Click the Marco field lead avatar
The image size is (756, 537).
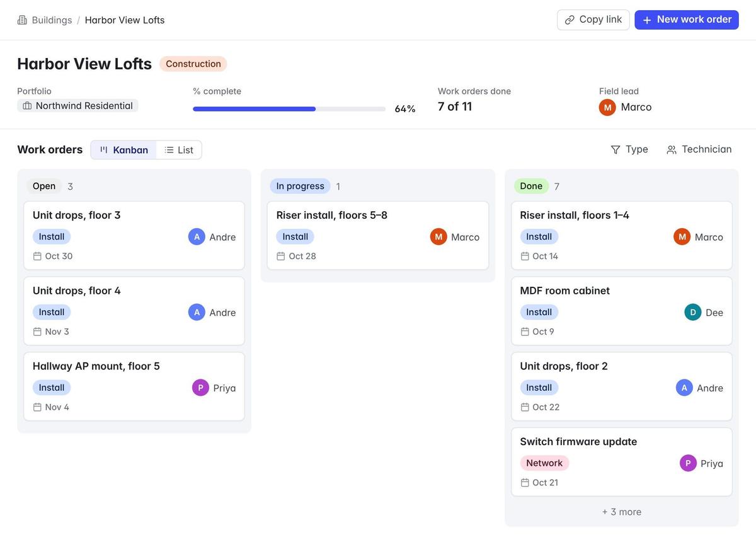607,107
